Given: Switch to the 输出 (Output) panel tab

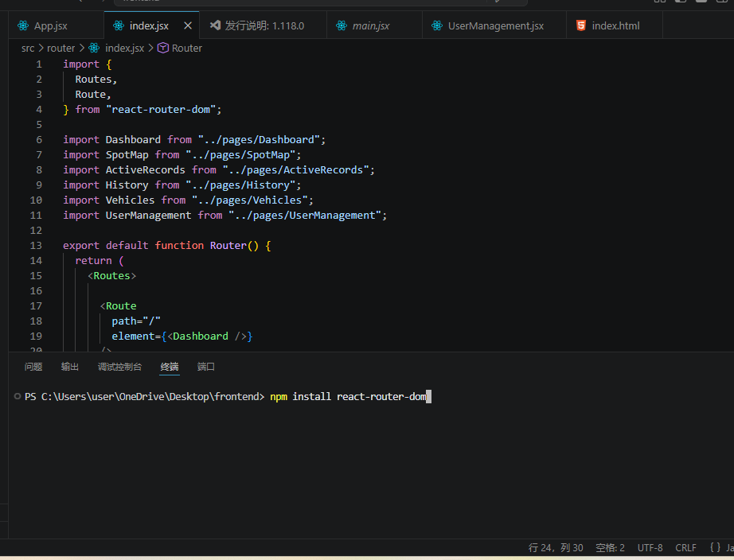Looking at the screenshot, I should point(70,367).
